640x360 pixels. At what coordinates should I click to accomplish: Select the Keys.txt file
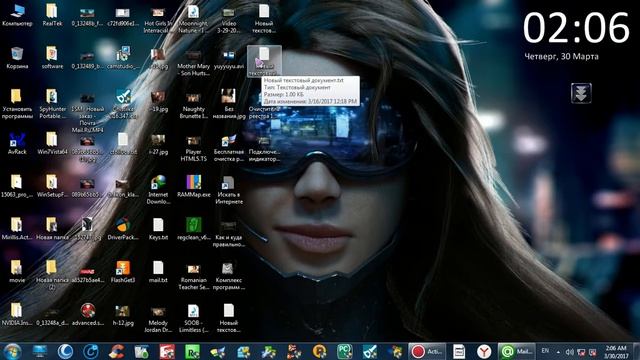tap(158, 229)
